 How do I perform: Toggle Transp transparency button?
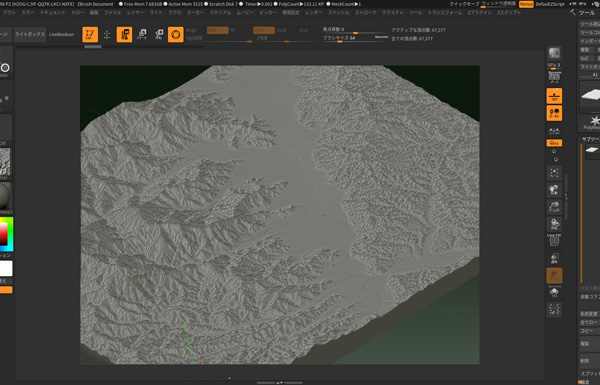[554, 258]
